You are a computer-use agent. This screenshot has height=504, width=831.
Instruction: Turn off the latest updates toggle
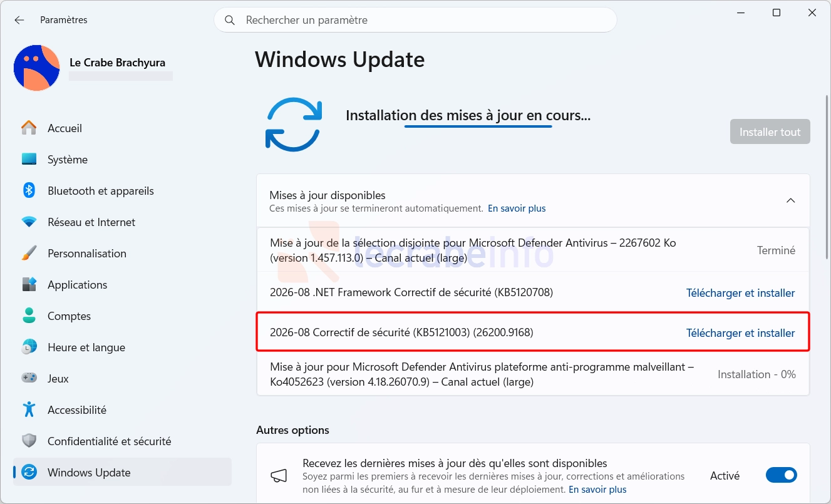781,476
